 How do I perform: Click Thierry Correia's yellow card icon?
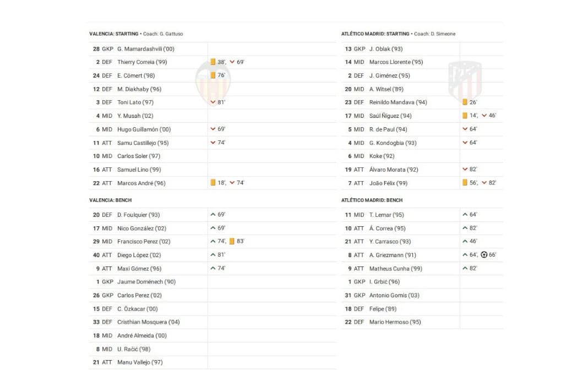click(x=213, y=62)
